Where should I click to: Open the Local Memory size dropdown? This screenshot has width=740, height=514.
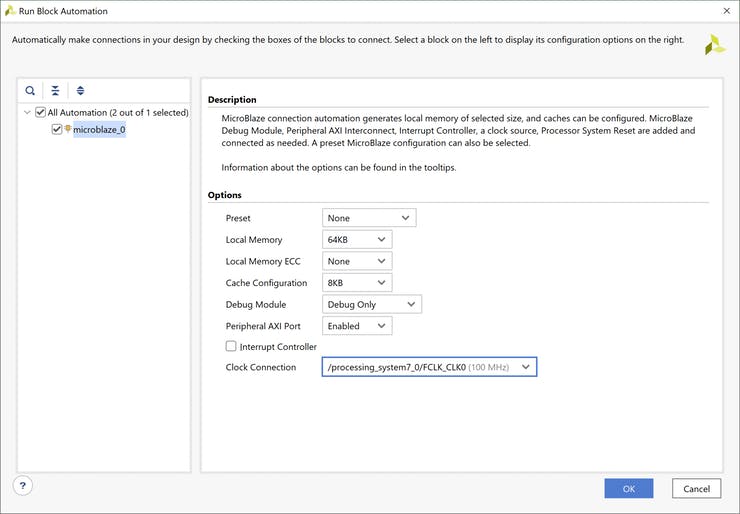tap(357, 240)
